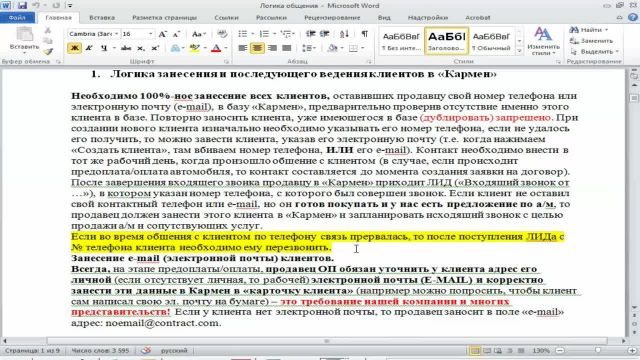Zoom in with the plus button

632,351
